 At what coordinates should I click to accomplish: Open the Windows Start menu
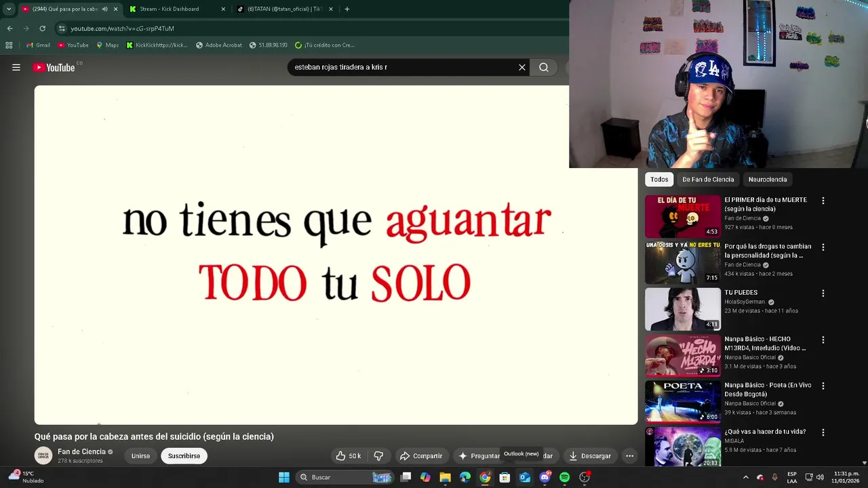pyautogui.click(x=284, y=477)
